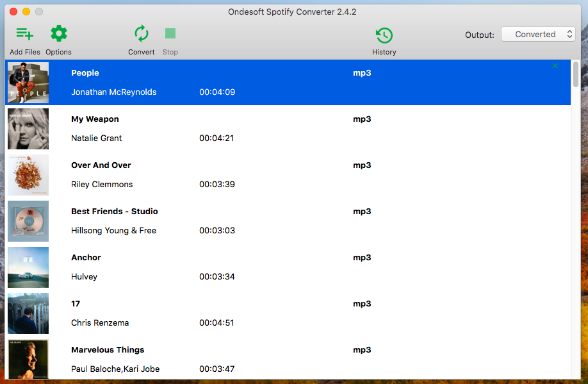Click the 17 album cover thumbnail
Viewport: 588px width, 384px height.
tap(28, 313)
